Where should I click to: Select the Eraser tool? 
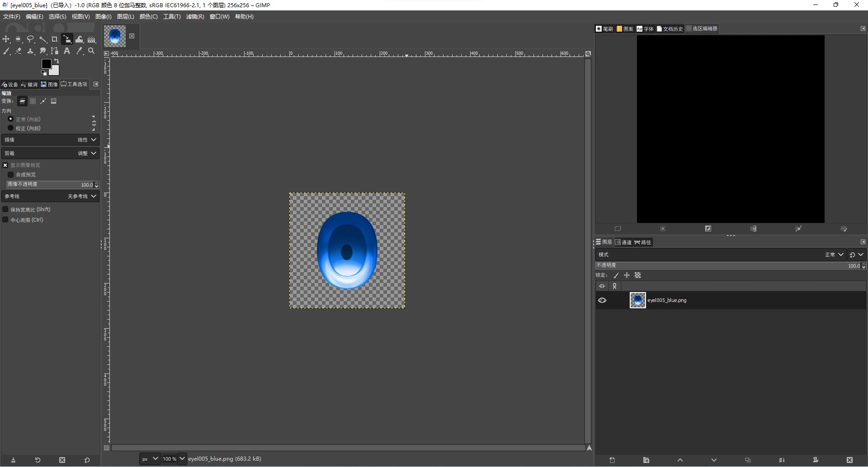click(19, 51)
